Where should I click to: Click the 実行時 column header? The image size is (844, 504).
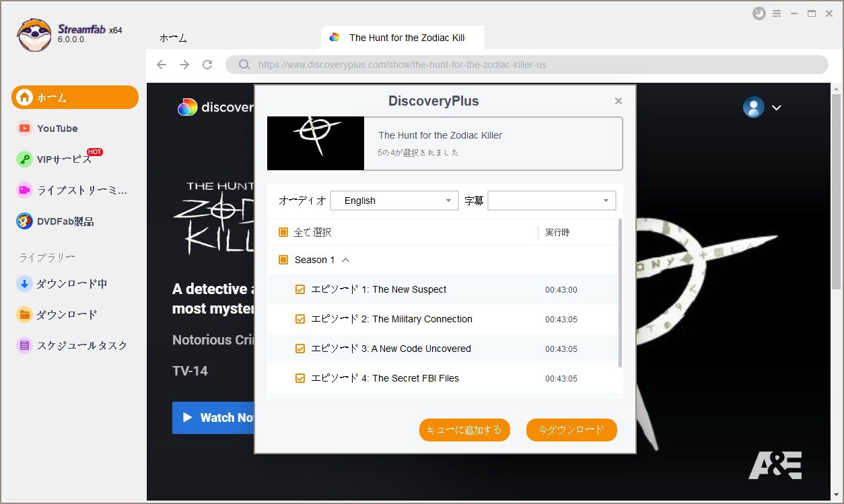click(x=557, y=232)
